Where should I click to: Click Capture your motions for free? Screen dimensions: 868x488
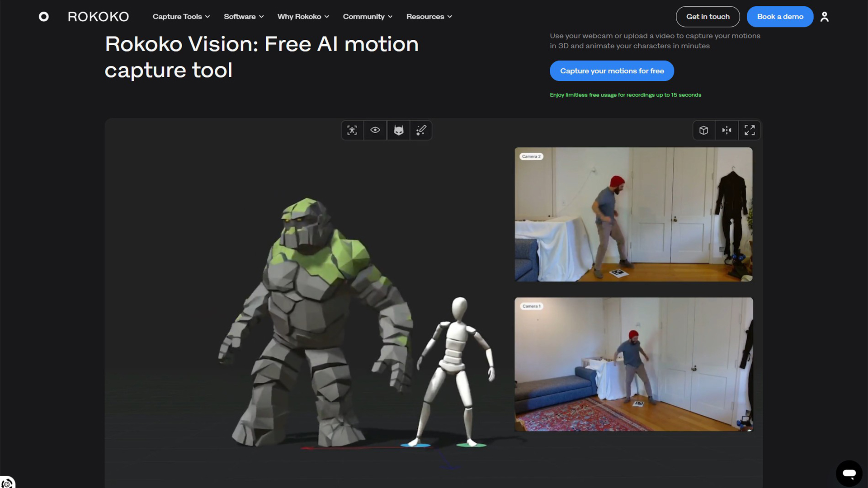tap(612, 71)
